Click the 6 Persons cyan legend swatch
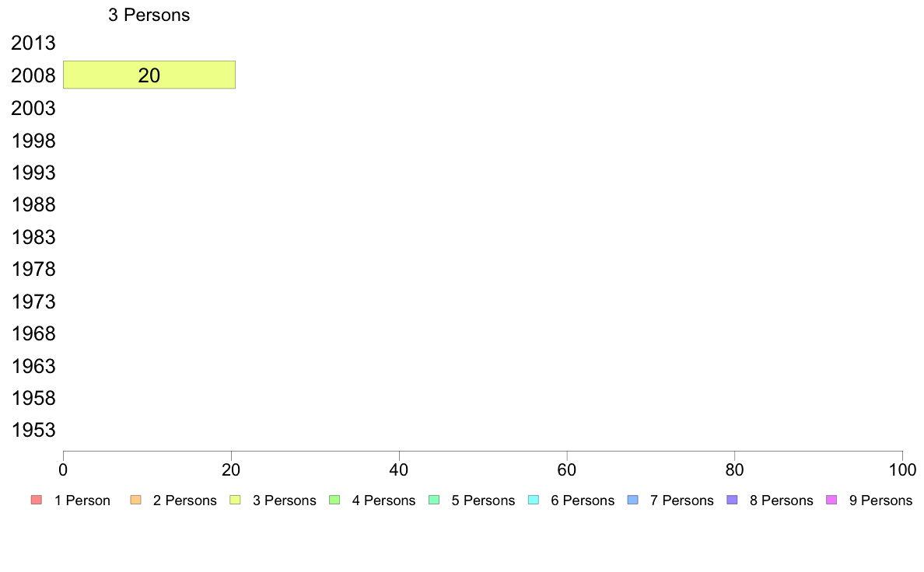The height and width of the screenshot is (572, 924). pos(534,500)
